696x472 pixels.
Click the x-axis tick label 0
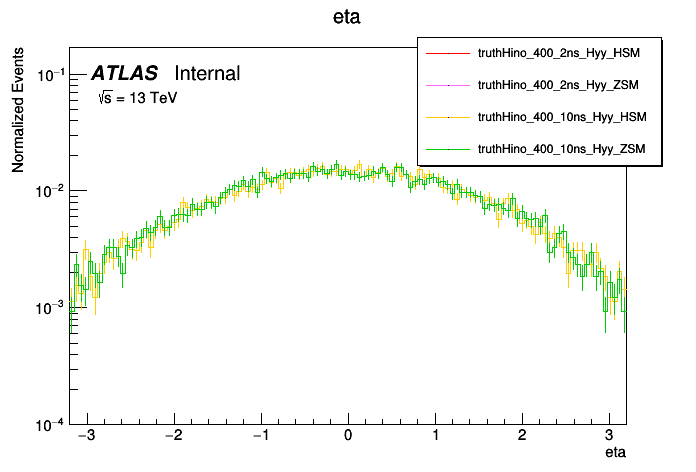click(x=348, y=436)
